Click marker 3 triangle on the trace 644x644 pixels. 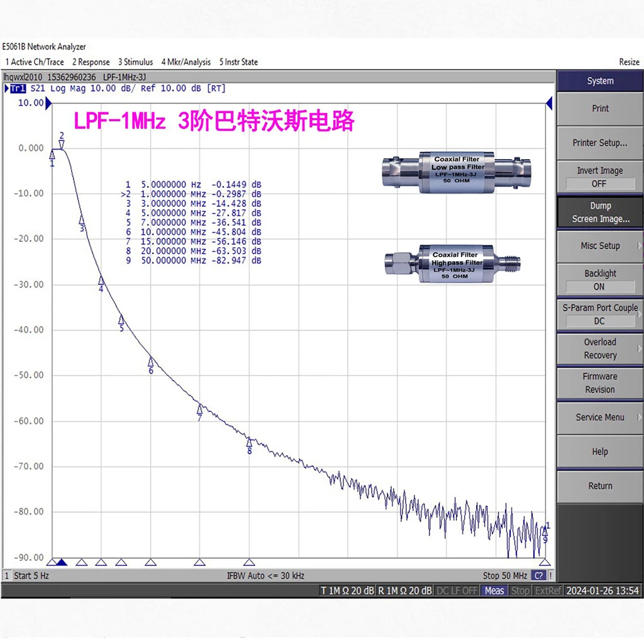(x=81, y=219)
